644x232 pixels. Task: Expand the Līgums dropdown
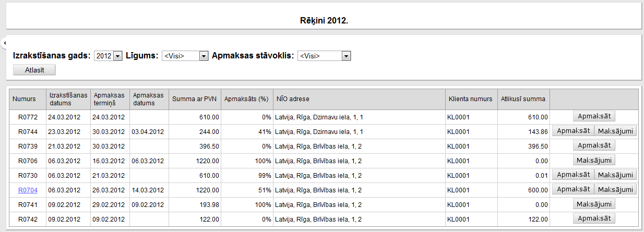pyautogui.click(x=204, y=56)
